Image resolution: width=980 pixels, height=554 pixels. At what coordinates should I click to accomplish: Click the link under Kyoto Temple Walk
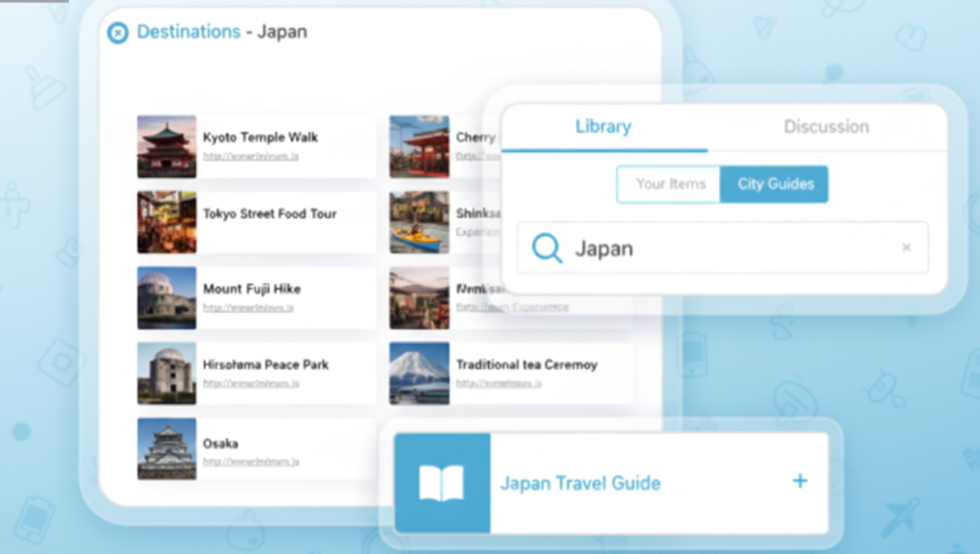(250, 156)
